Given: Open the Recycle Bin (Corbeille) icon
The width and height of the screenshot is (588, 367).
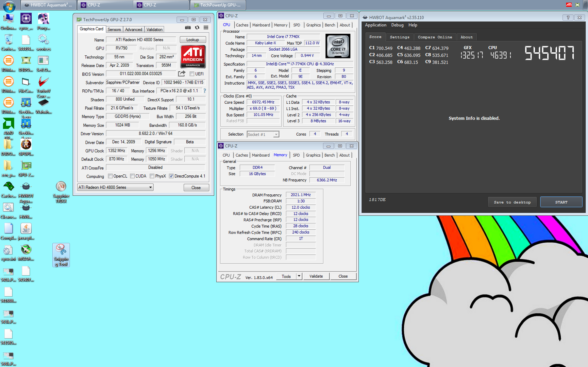Looking at the screenshot, I should click(x=9, y=42).
